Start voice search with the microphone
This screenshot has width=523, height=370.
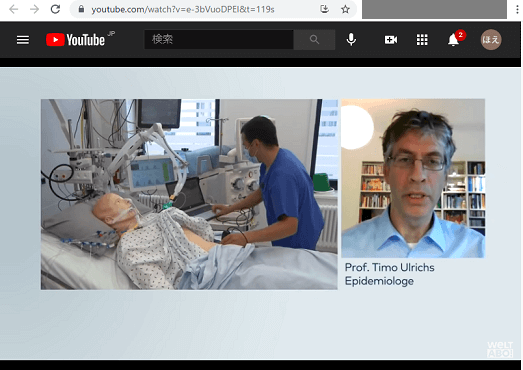351,40
